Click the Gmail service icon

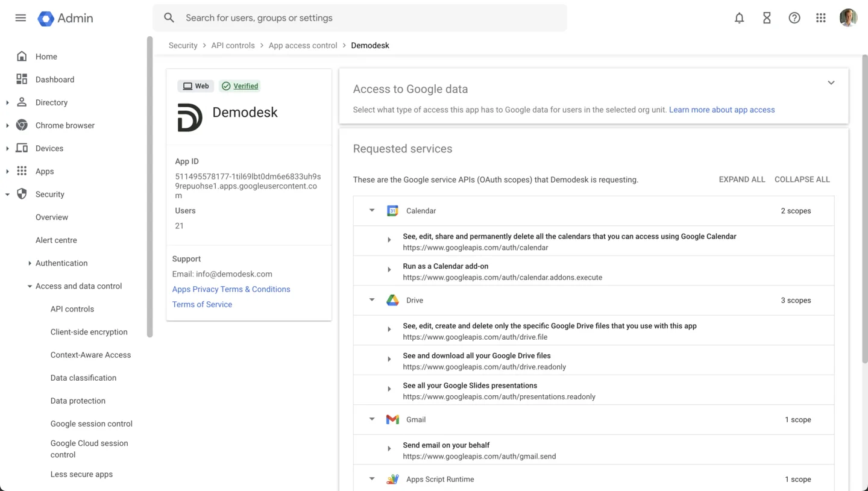pyautogui.click(x=392, y=419)
